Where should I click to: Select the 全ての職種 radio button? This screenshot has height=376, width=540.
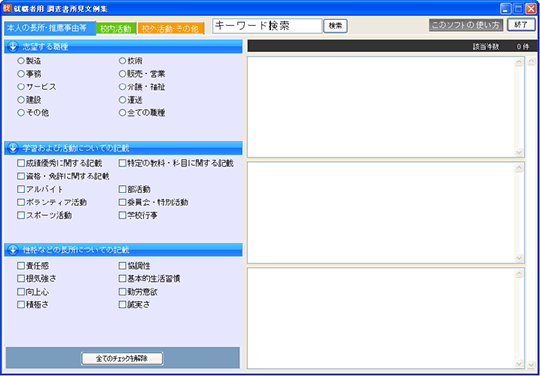pyautogui.click(x=122, y=113)
